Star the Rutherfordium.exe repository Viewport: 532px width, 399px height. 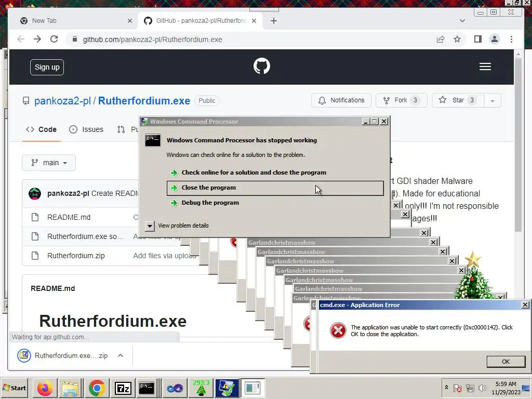point(458,100)
